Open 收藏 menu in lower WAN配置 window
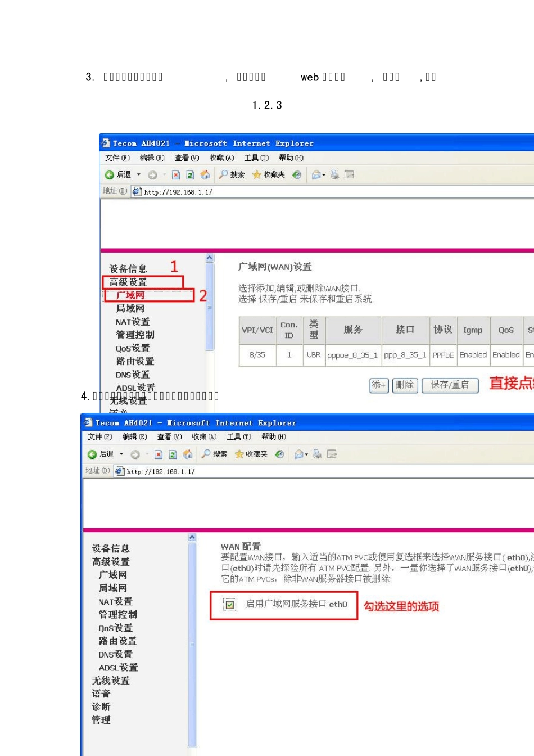Image resolution: width=534 pixels, height=756 pixels. pyautogui.click(x=204, y=437)
